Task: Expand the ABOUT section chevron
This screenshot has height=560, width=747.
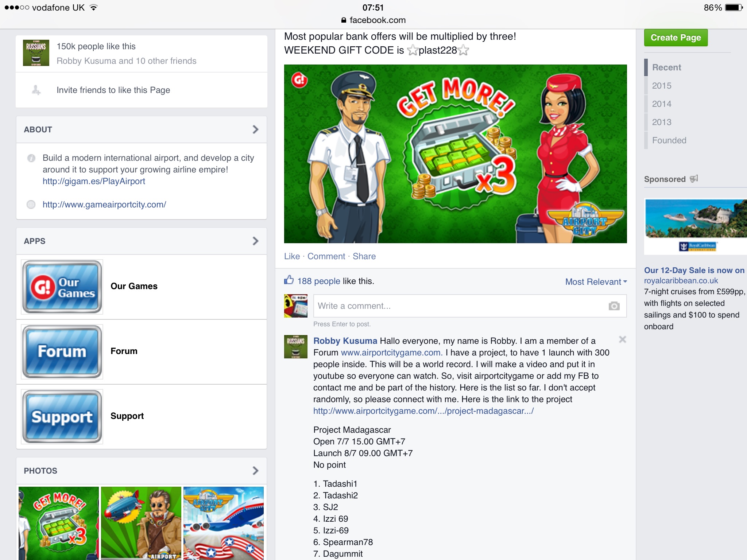Action: tap(255, 129)
